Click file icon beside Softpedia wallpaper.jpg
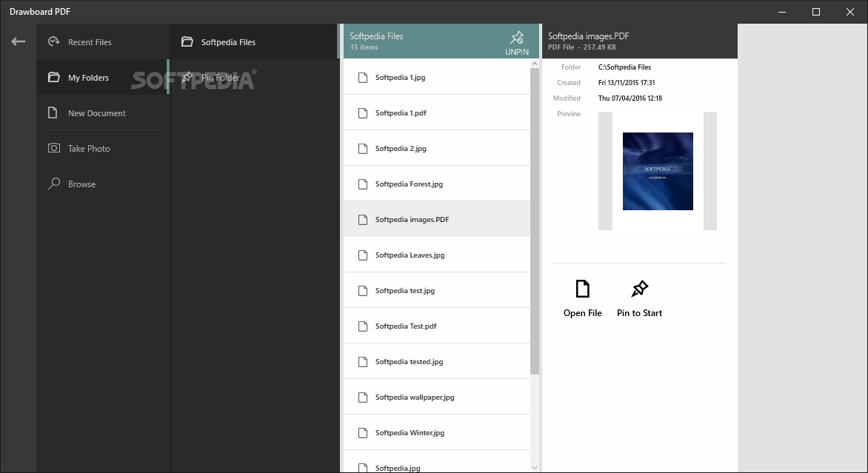The image size is (868, 473). (363, 397)
